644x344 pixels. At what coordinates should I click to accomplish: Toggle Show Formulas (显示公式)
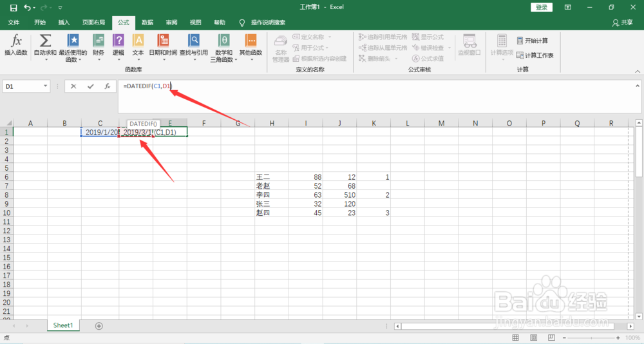428,37
